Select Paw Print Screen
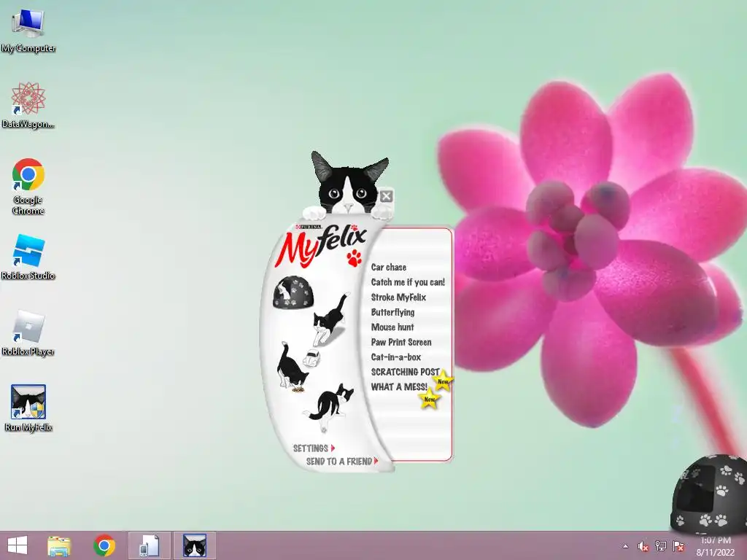The width and height of the screenshot is (747, 560). coord(401,342)
